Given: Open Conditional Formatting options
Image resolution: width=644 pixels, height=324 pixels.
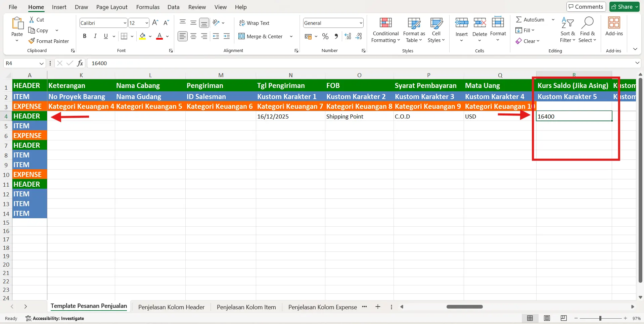Looking at the screenshot, I should (x=385, y=30).
